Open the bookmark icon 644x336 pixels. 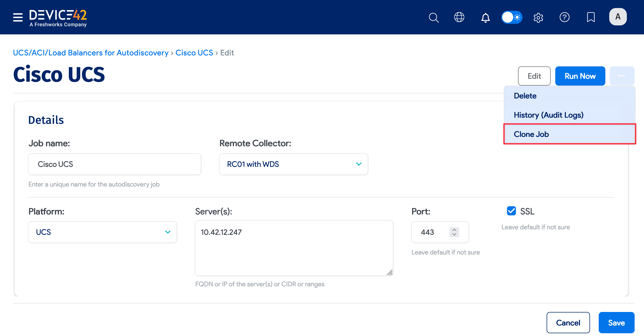pos(591,17)
